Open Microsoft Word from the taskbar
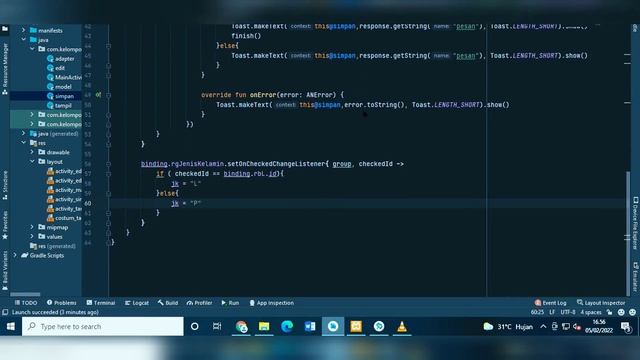This screenshot has height=360, width=640. click(310, 327)
